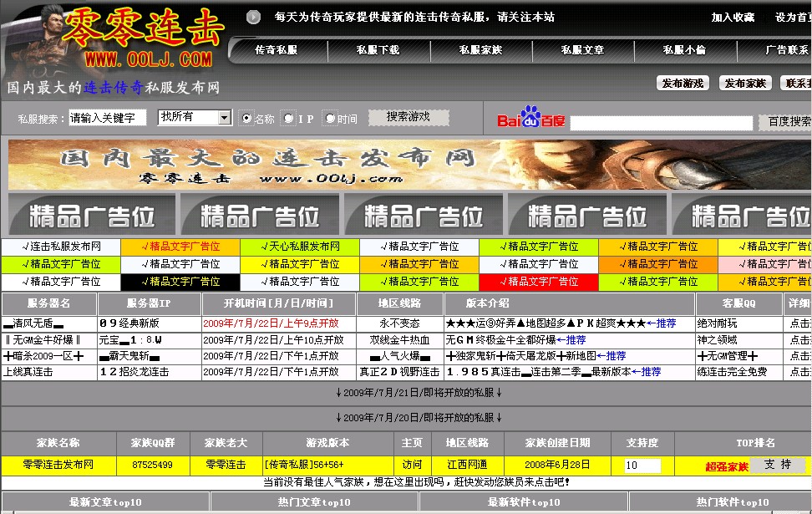Click the 访问 link for 零零连击 family
The width and height of the screenshot is (812, 514).
(411, 463)
